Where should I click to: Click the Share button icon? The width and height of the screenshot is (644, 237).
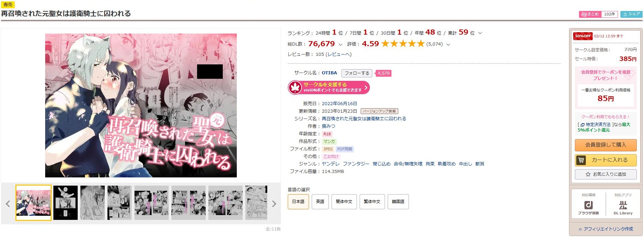click(x=625, y=14)
